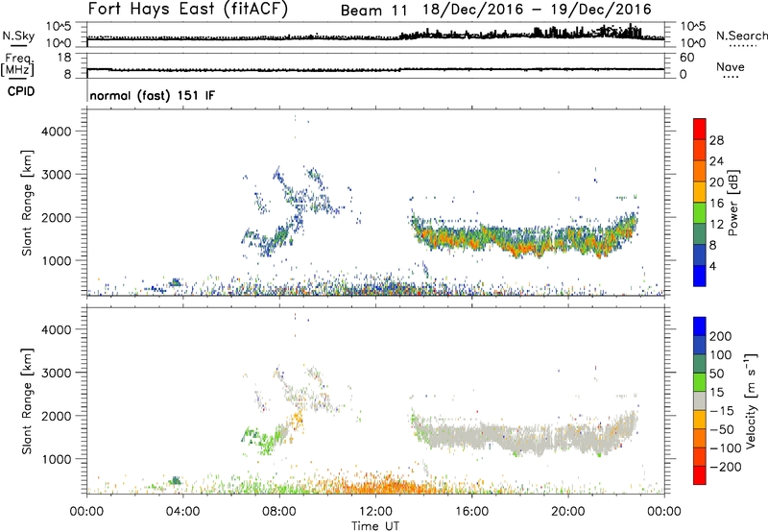Click the '-200' label on velocity color bar
The width and height of the screenshot is (768, 532).
point(725,467)
